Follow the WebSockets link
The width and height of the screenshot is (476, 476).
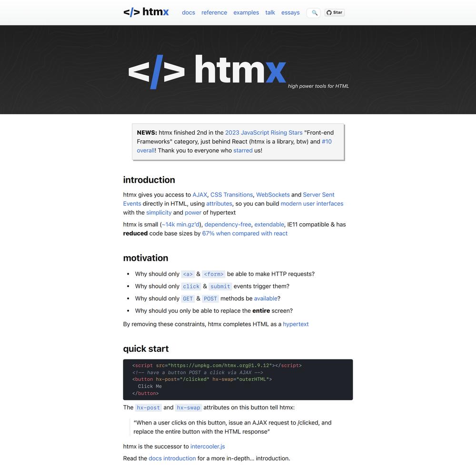coord(273,195)
